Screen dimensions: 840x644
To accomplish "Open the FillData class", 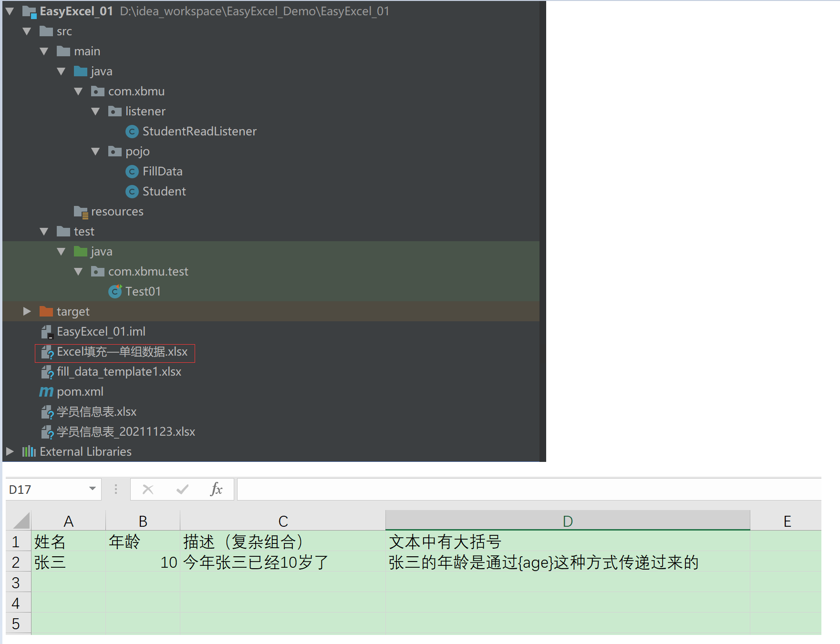I will 163,171.
